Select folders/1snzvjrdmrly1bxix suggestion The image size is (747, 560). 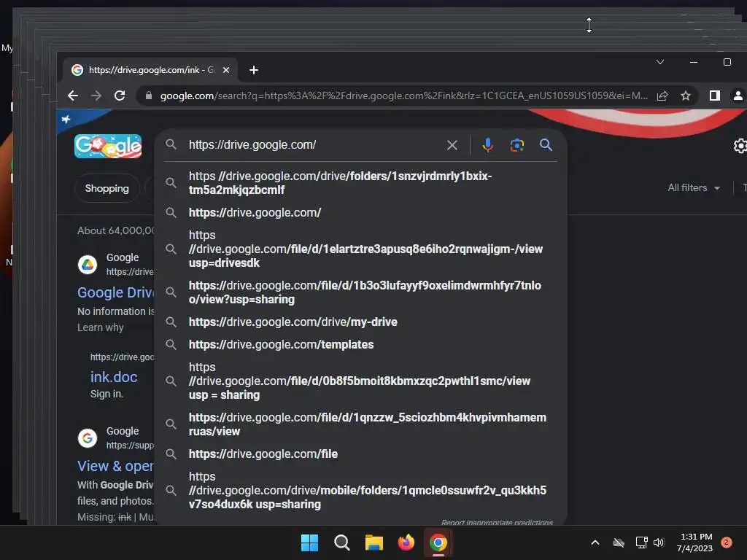pyautogui.click(x=360, y=183)
